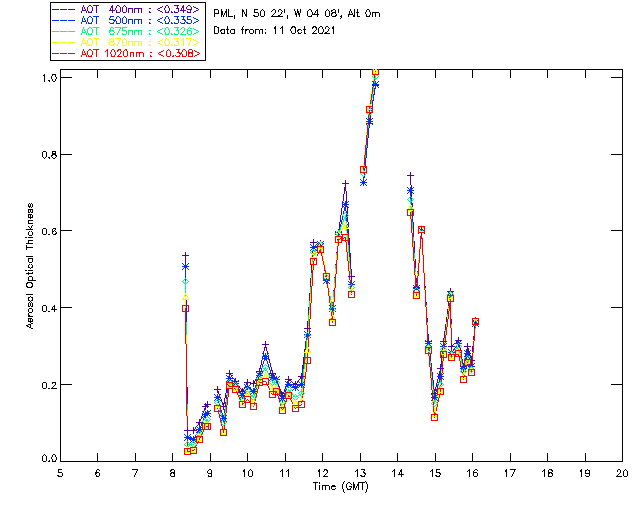Viewport: 640px width, 512px height.
Task: Click the 'AOT 675nm : <0.326>' legend entry
Action: point(127,31)
